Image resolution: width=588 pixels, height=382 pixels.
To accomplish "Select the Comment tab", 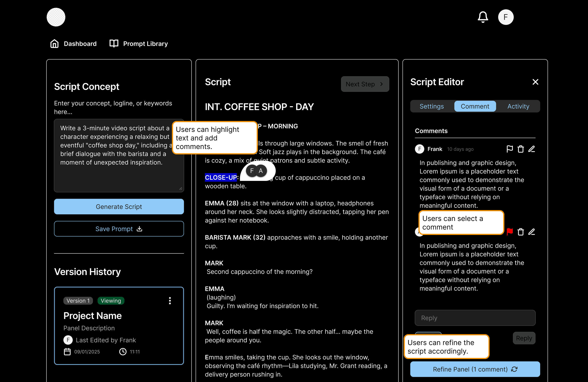I will (x=475, y=106).
